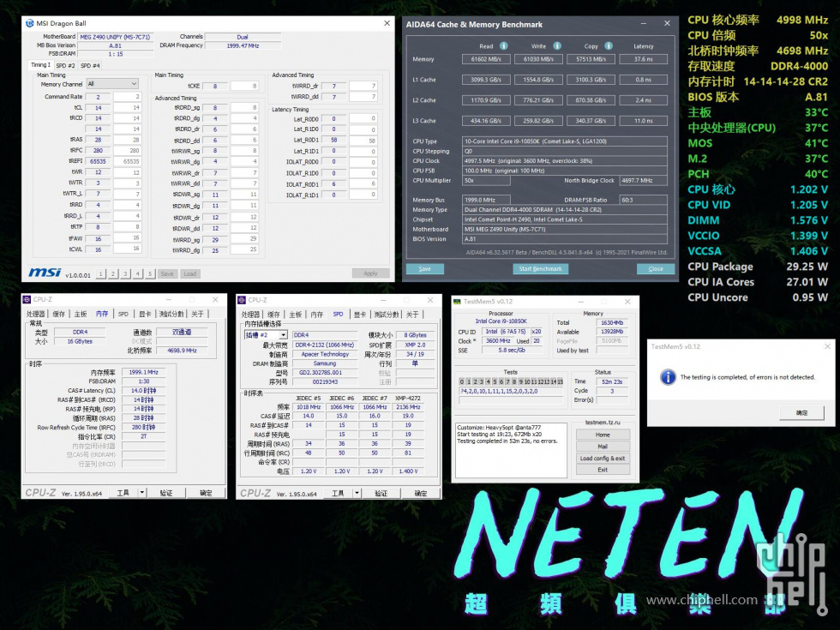Click the blue info icon in the TestMem5 completion dialog
Image resolution: width=840 pixels, height=630 pixels.
coord(668,377)
